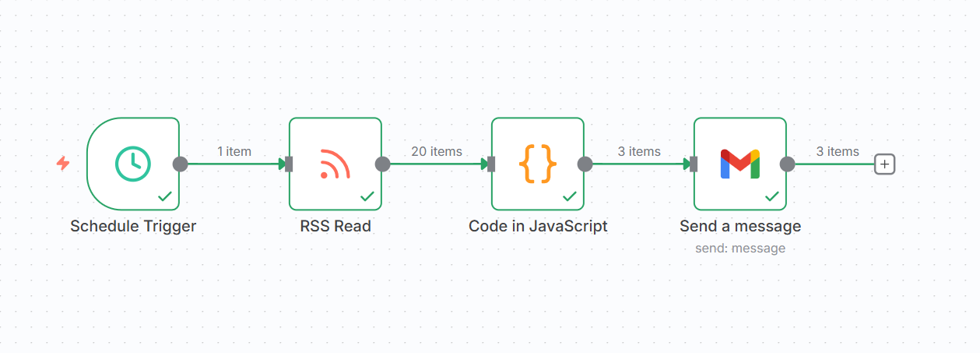Click the RSS Read input connector handle
The height and width of the screenshot is (353, 980).
(289, 164)
